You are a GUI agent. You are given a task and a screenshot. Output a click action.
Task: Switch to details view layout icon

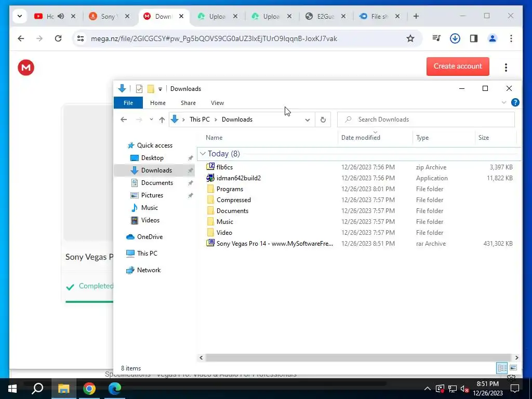[502, 368]
